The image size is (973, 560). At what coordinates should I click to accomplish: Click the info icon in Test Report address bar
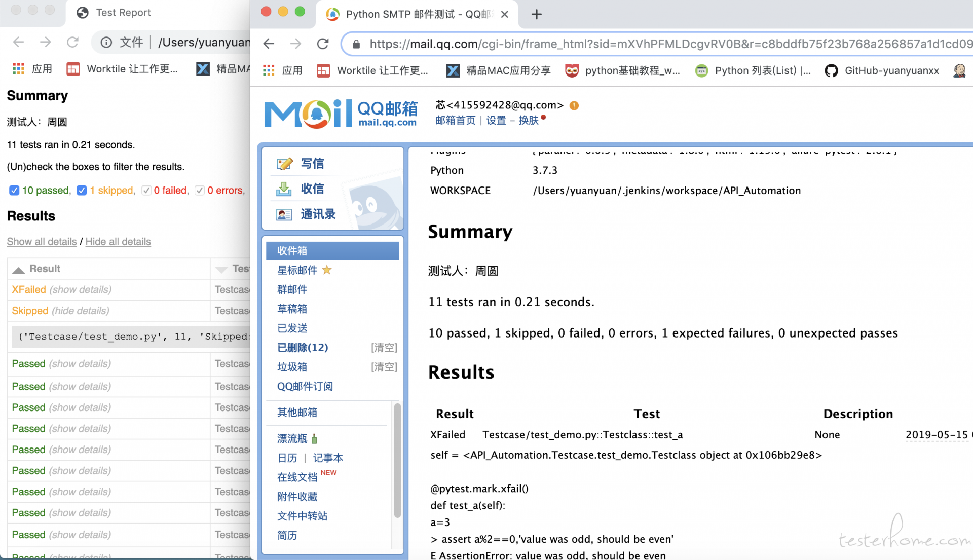pyautogui.click(x=106, y=42)
